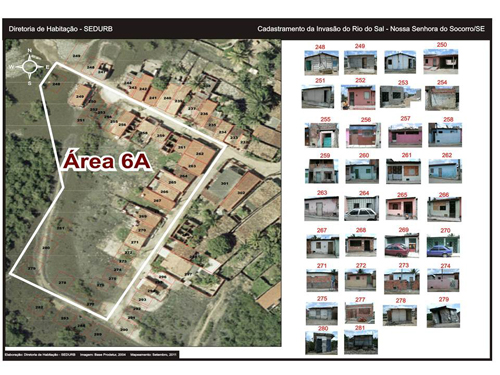Select house photo numbered 248

coord(321,63)
